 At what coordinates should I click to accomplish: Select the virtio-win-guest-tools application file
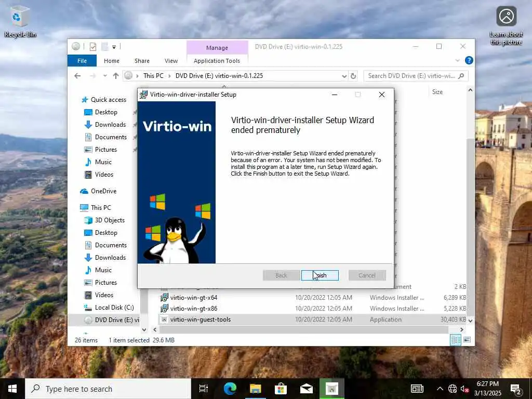[x=200, y=320]
